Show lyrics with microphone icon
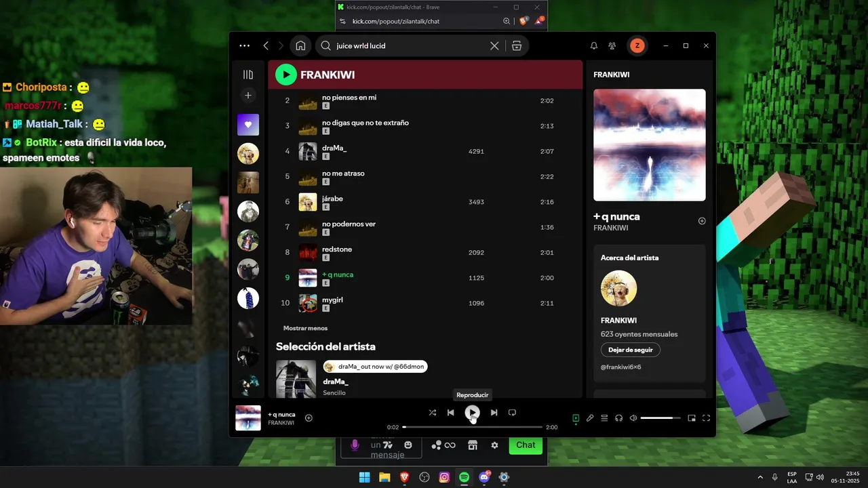Viewport: 868px width, 488px height. pyautogui.click(x=590, y=418)
